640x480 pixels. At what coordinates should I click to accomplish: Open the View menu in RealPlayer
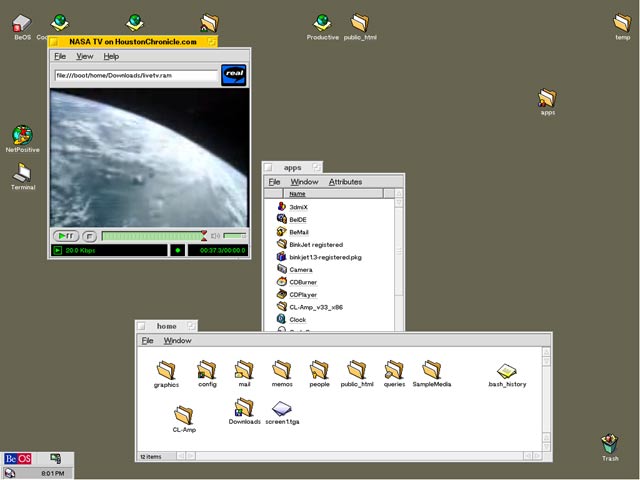point(85,57)
